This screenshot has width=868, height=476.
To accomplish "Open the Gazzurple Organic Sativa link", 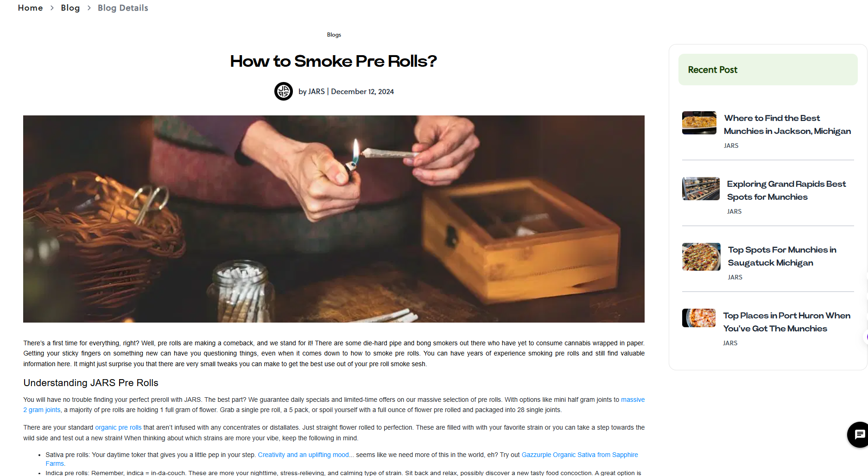I will pos(342,459).
